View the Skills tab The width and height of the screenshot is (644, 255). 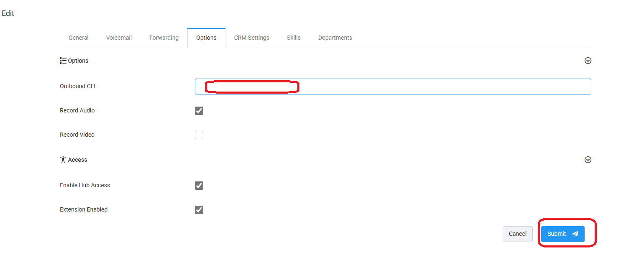coord(294,38)
